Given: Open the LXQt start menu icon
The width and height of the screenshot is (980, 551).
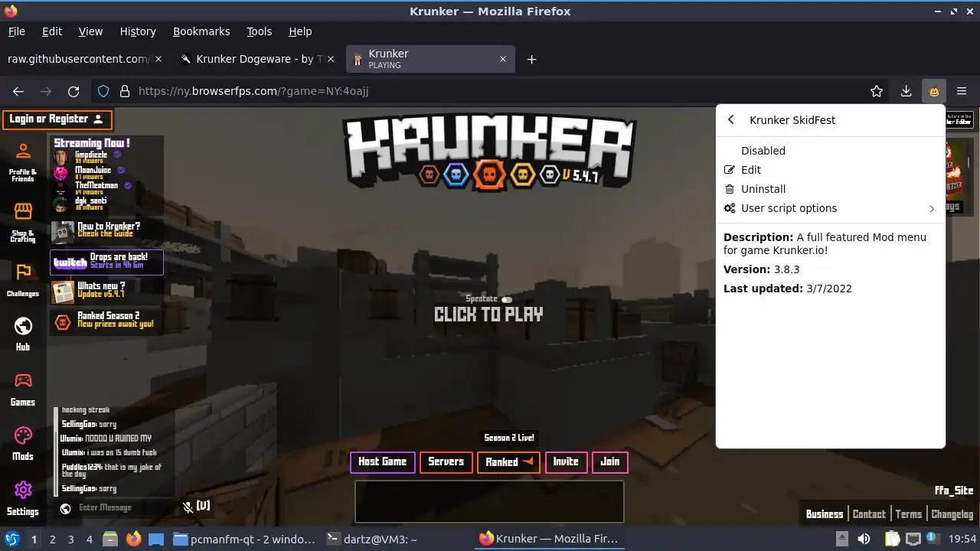Looking at the screenshot, I should pos(11,539).
